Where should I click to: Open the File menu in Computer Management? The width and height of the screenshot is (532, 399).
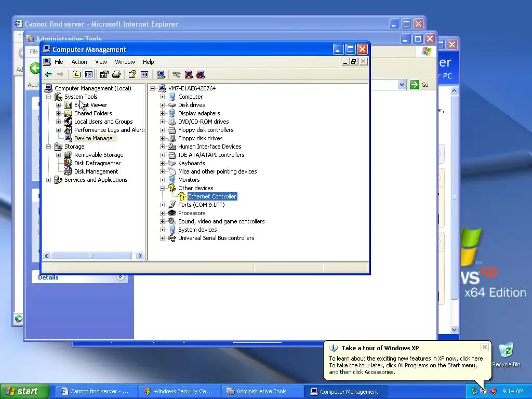(59, 62)
